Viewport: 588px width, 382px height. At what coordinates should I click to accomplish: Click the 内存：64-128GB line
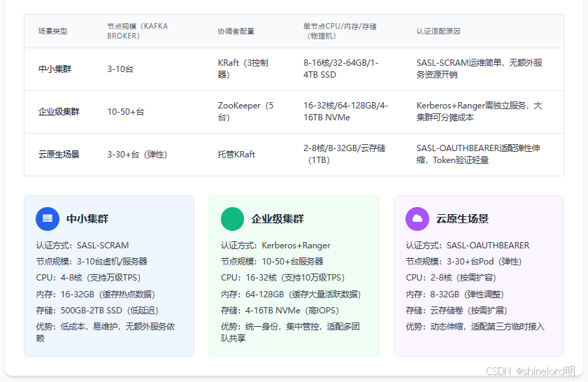point(291,294)
